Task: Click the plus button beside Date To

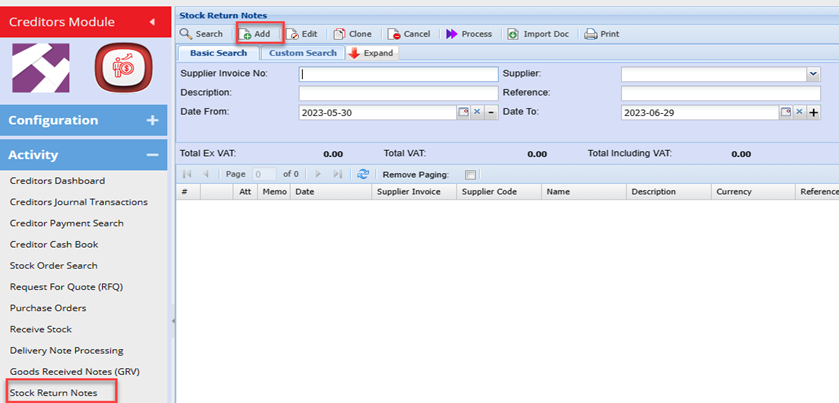Action: click(x=814, y=112)
